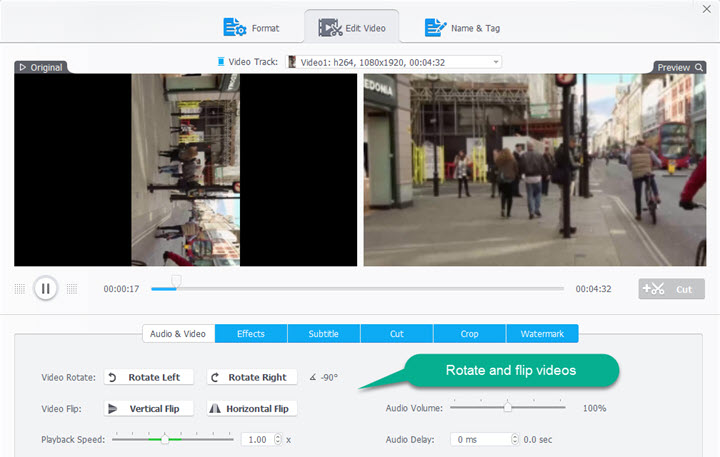Click the Edit Video scissors film icon
720x457 pixels.
pos(330,28)
